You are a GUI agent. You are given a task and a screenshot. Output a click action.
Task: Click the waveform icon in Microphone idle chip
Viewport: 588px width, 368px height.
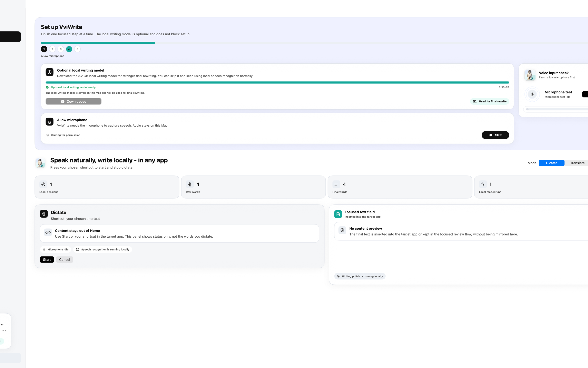point(44,249)
